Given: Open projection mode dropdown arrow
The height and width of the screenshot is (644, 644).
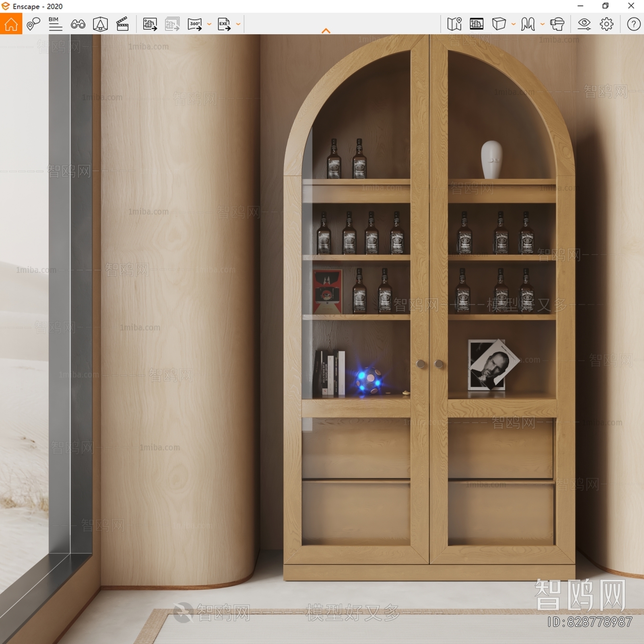Looking at the screenshot, I should pos(514,24).
